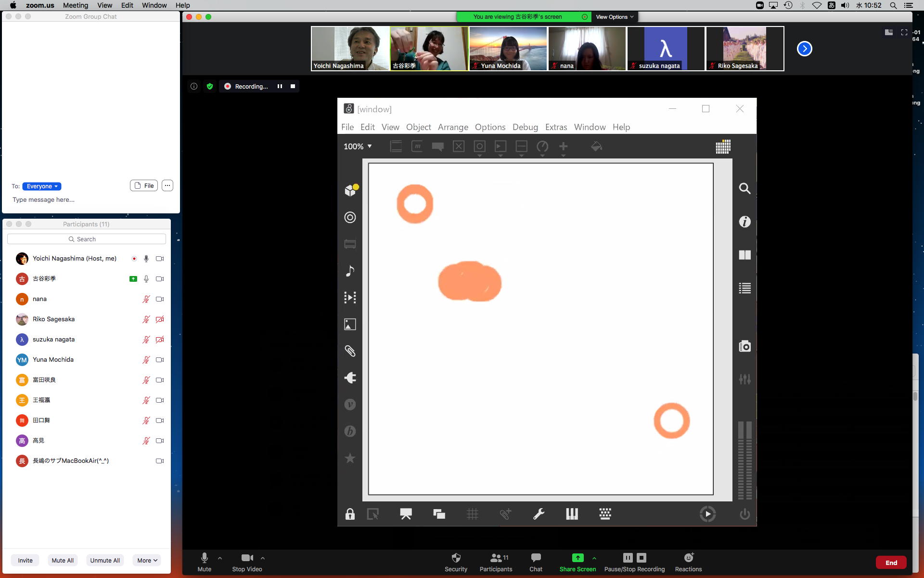Image resolution: width=924 pixels, height=578 pixels.
Task: Expand View Options dropdown
Action: tap(615, 17)
